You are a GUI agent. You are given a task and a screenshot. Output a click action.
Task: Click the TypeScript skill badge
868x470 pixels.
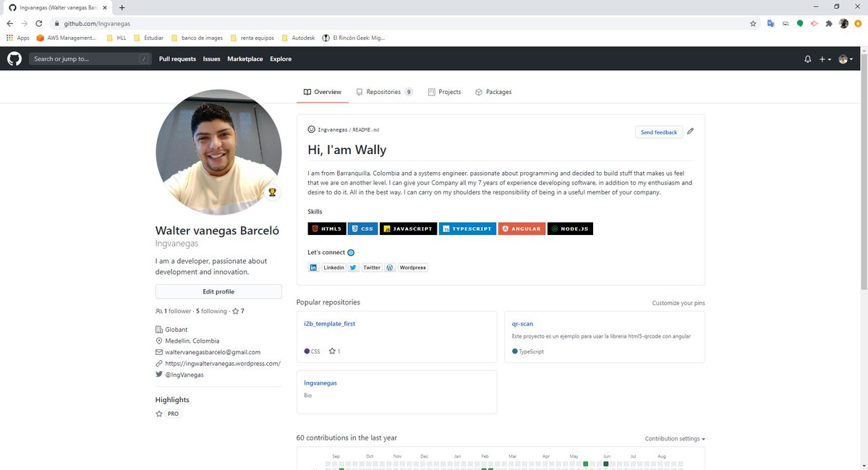tap(467, 228)
